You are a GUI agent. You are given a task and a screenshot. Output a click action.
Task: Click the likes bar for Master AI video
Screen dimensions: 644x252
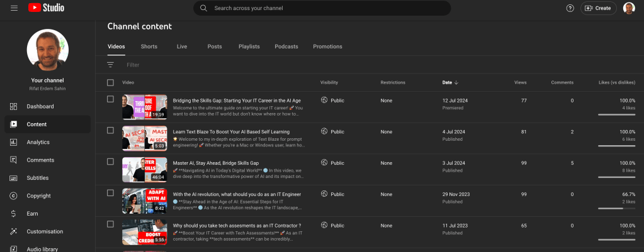tap(616, 177)
